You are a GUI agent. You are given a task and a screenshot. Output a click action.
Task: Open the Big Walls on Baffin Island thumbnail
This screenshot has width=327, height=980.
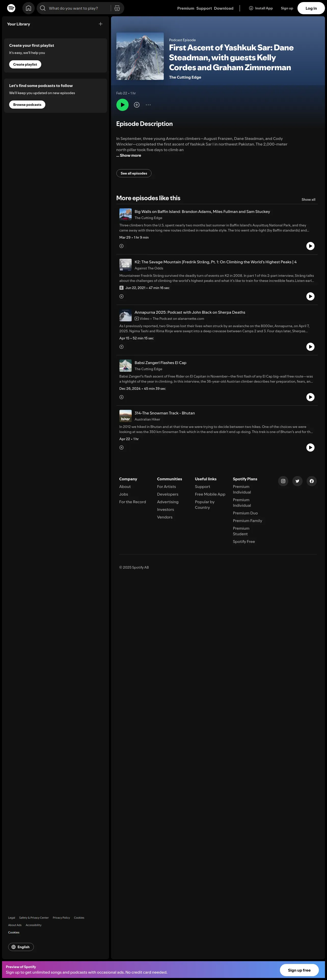click(x=126, y=214)
